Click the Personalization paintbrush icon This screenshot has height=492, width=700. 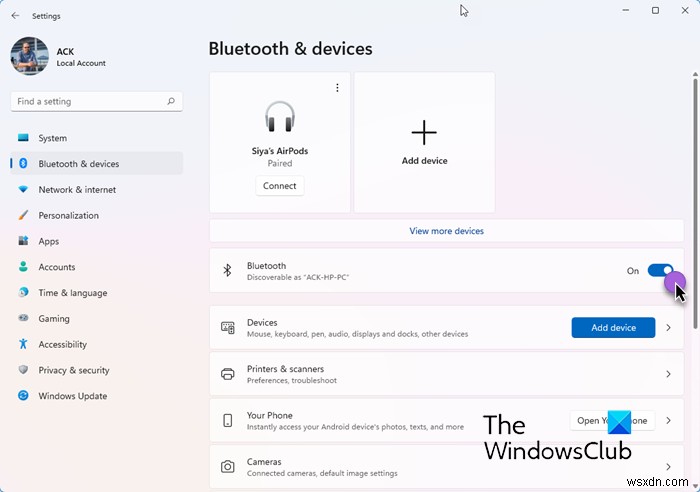click(x=23, y=215)
